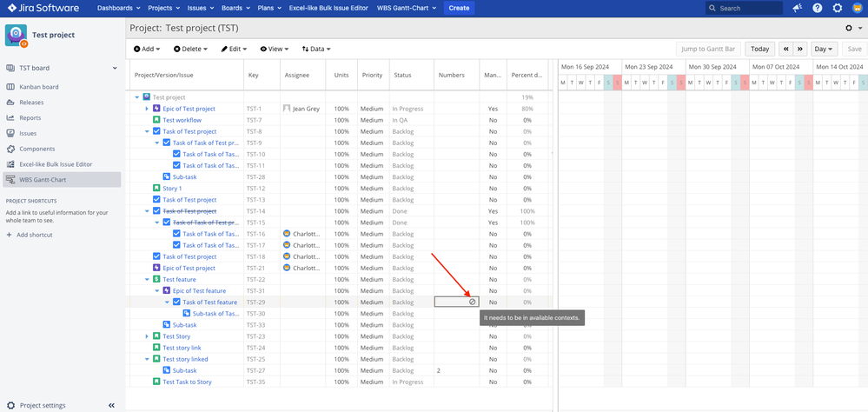Click task checkbox icon of TST-11 row
Viewport: 868px width, 412px height.
[x=176, y=165]
